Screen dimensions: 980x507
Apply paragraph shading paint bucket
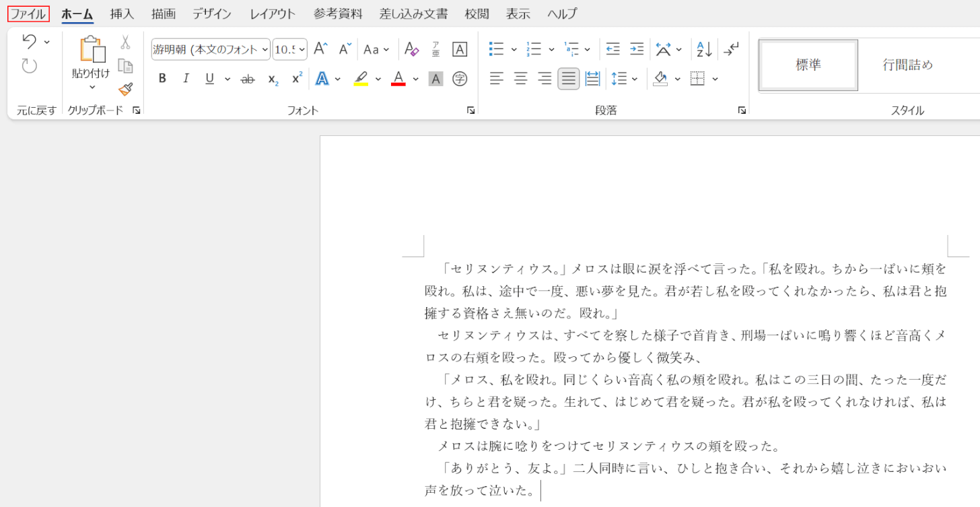[660, 79]
